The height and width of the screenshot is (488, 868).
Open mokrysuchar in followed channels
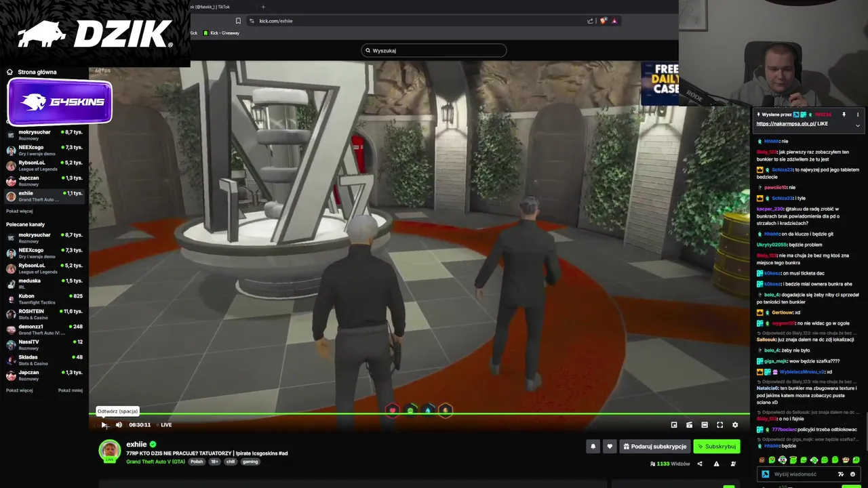click(44, 135)
